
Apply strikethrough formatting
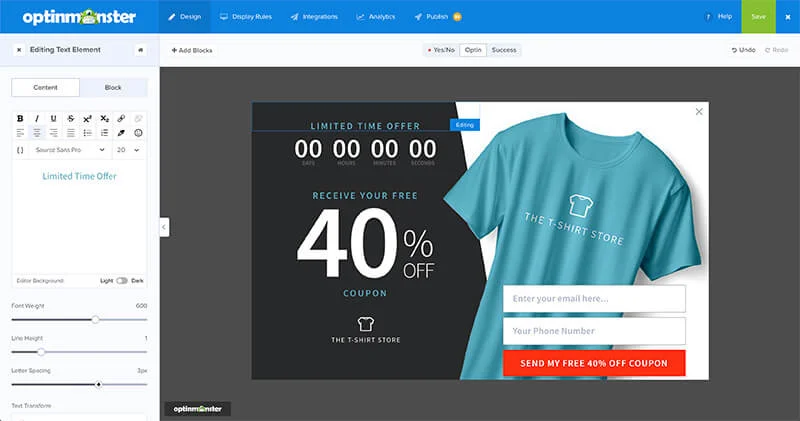pos(71,118)
